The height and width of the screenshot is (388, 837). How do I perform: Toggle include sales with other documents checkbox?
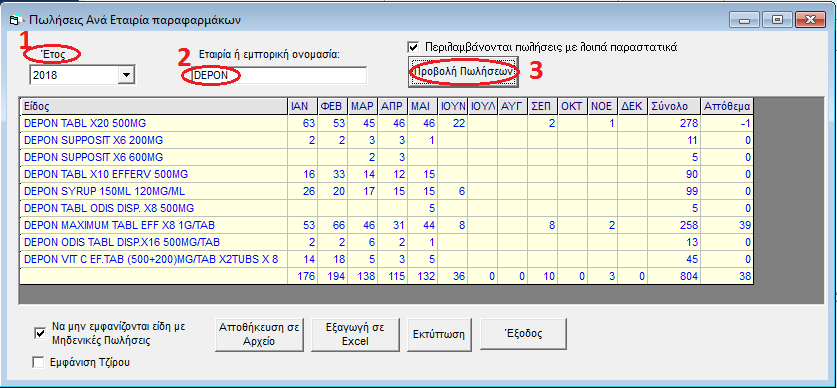pyautogui.click(x=413, y=46)
